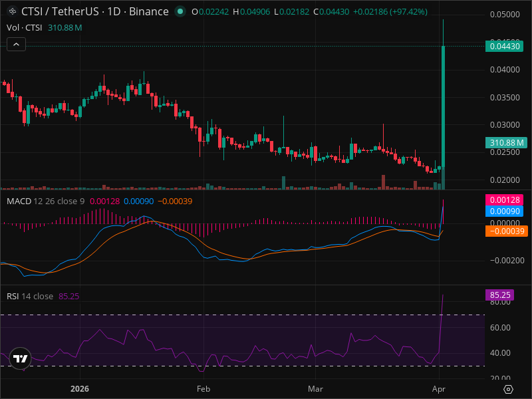Click the 60.00 RSI scale label
This screenshot has width=532, height=399.
[500, 328]
